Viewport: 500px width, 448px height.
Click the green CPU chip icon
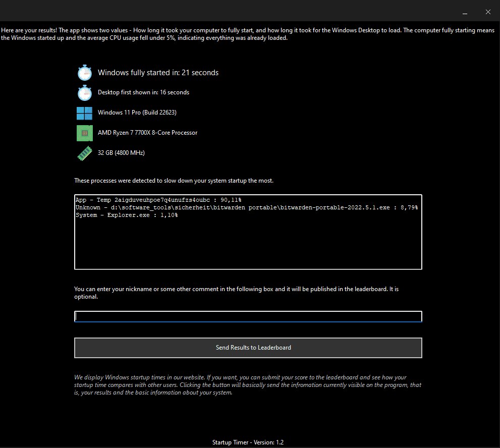point(85,133)
